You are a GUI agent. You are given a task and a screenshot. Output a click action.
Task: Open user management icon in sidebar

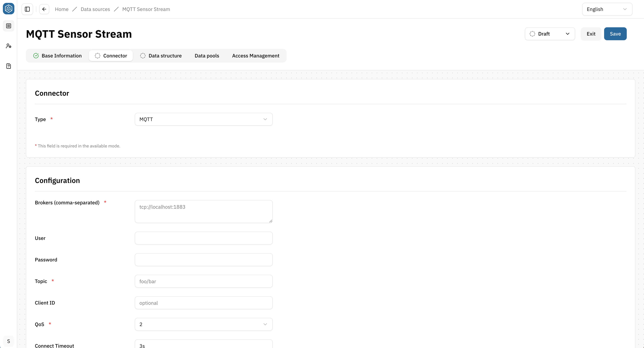[x=8, y=46]
